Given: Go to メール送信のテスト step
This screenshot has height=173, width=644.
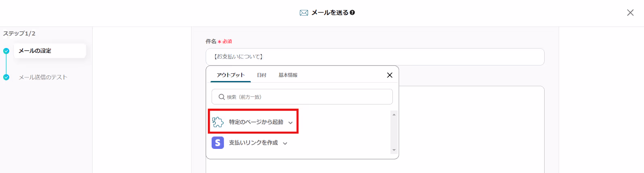Looking at the screenshot, I should [x=43, y=77].
